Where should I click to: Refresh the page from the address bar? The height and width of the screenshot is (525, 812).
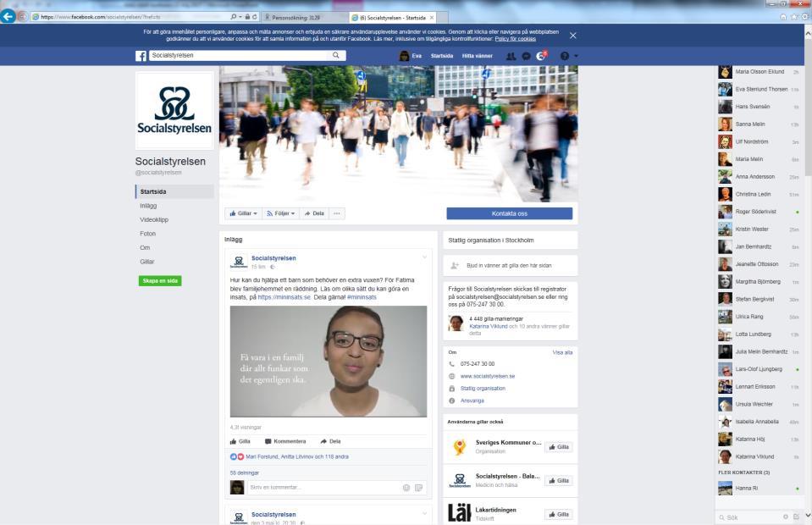(254, 17)
